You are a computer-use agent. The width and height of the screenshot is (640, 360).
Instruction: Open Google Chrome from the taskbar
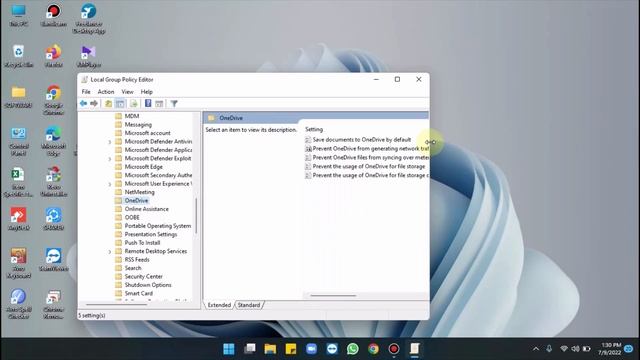(x=373, y=349)
